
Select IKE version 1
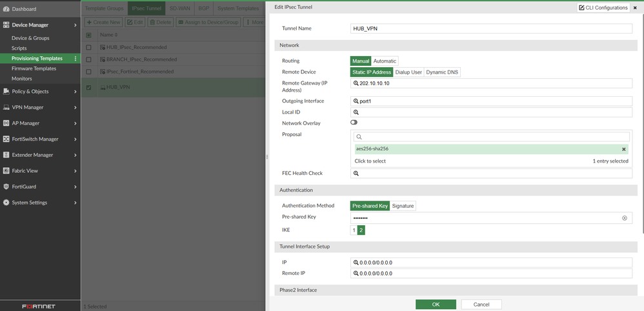(x=354, y=230)
